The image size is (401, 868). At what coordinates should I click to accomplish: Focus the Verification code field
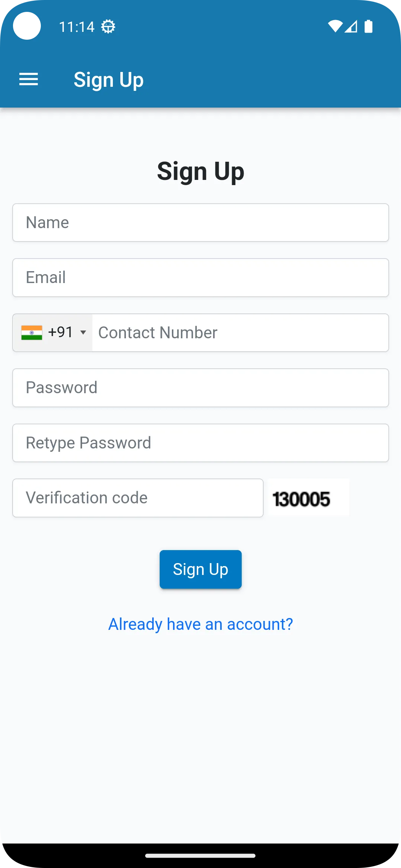138,498
